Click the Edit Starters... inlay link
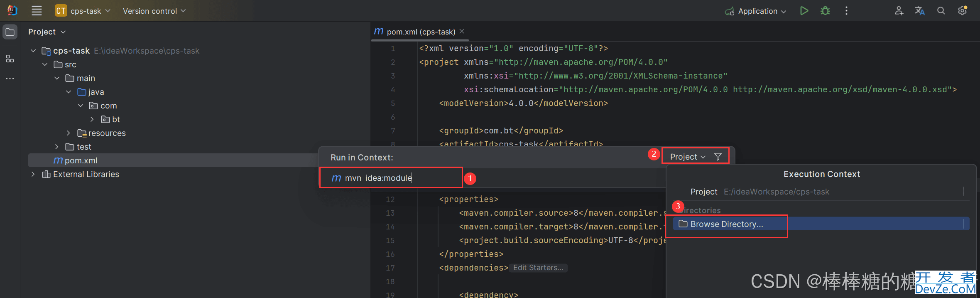This screenshot has height=298, width=980. 538,268
